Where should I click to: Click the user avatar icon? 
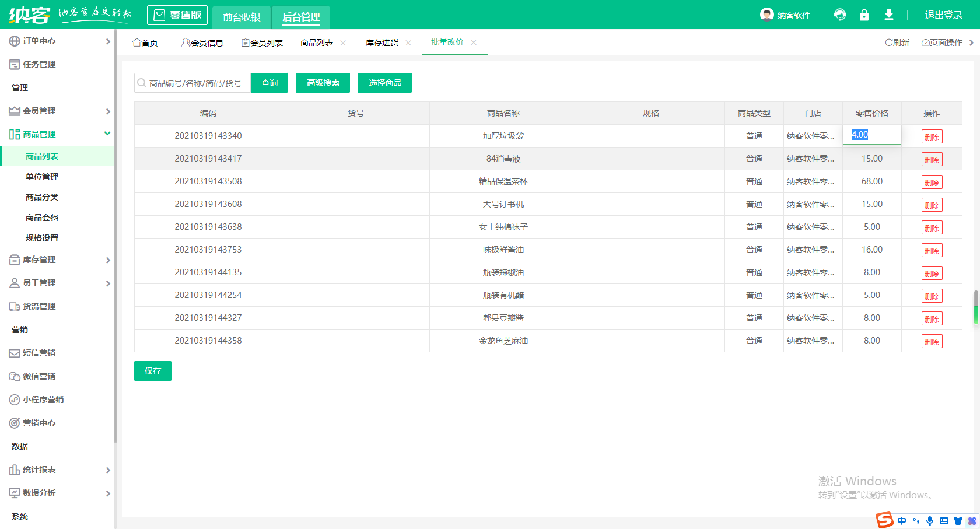point(766,15)
